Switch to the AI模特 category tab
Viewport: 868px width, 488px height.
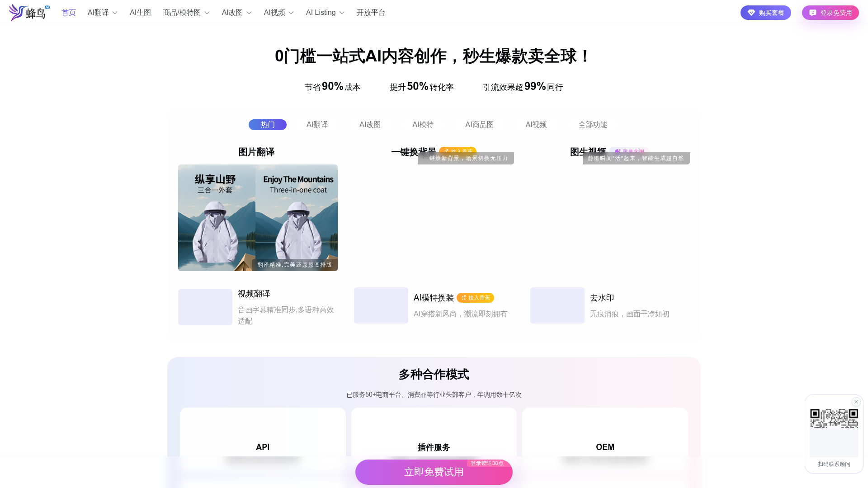click(x=423, y=125)
